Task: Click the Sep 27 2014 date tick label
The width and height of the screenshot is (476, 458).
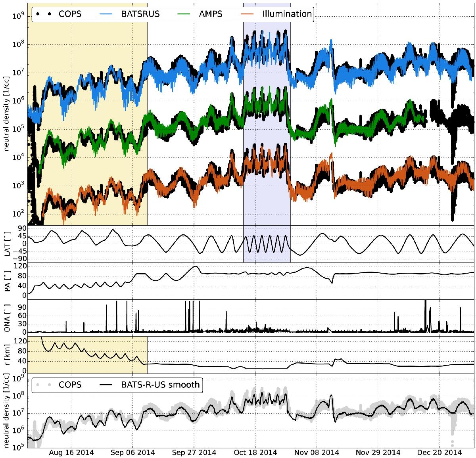Action: (194, 452)
